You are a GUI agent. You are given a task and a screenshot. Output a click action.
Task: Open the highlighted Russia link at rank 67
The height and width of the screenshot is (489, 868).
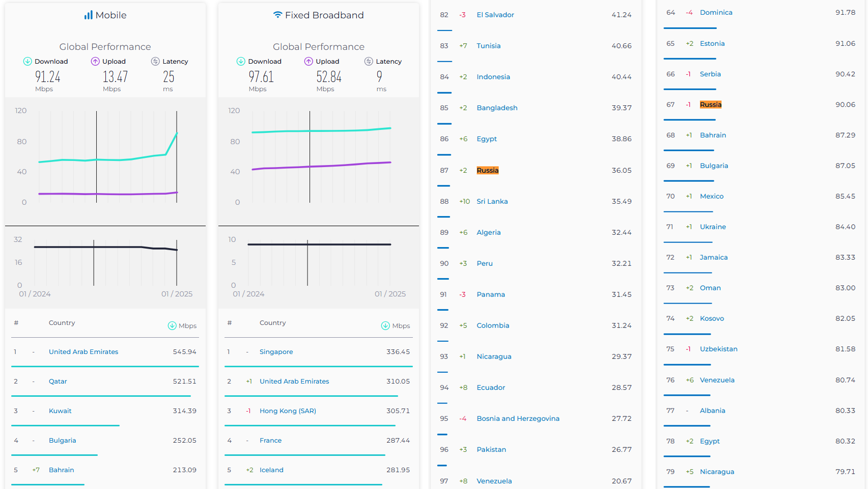click(710, 105)
